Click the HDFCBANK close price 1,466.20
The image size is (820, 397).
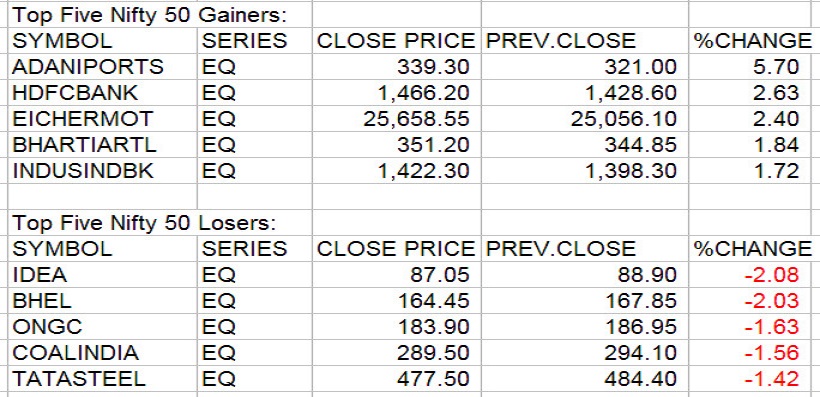424,93
